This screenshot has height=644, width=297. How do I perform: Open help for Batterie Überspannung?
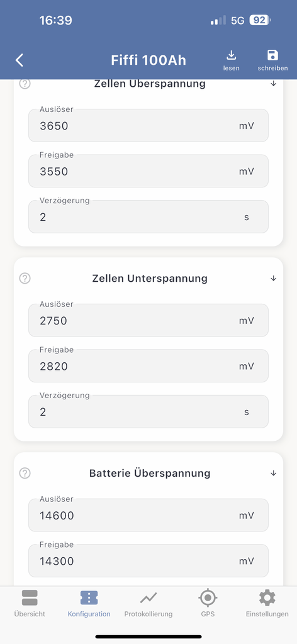(25, 473)
